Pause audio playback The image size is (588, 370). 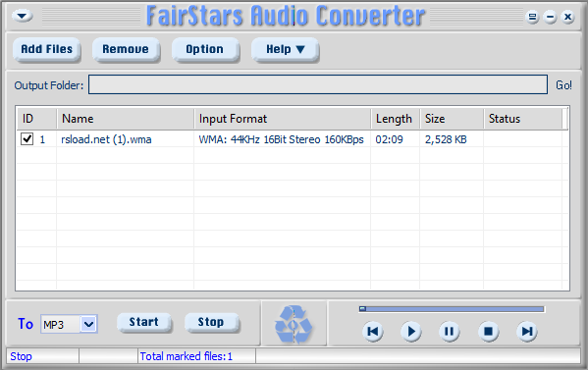[x=450, y=332]
